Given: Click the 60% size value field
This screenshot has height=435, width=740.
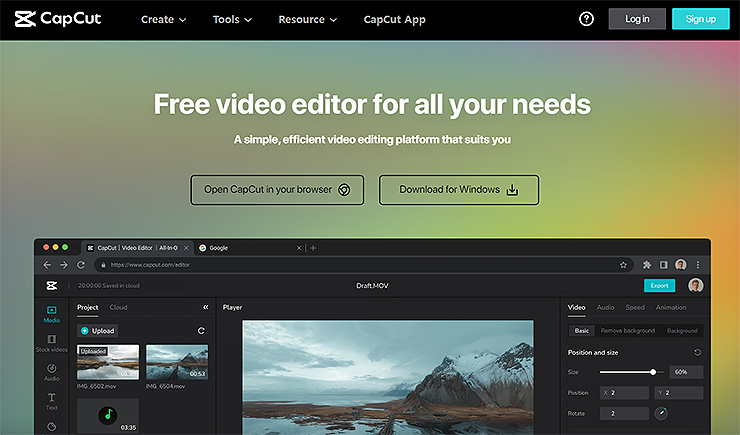Looking at the screenshot, I should [686, 372].
